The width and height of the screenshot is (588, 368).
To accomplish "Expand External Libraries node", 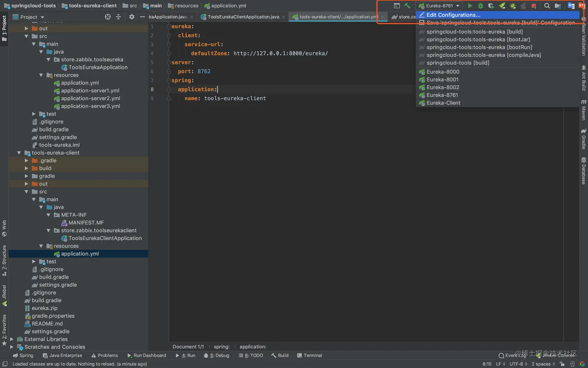I will coord(12,340).
